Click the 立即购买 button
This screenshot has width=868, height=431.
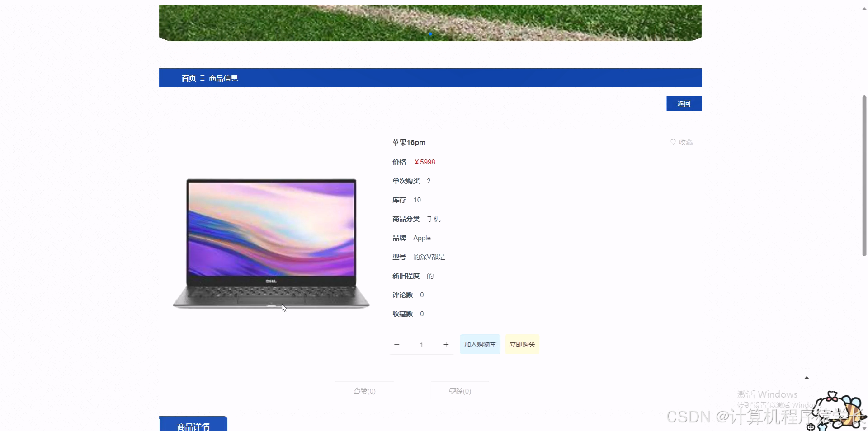pos(522,344)
